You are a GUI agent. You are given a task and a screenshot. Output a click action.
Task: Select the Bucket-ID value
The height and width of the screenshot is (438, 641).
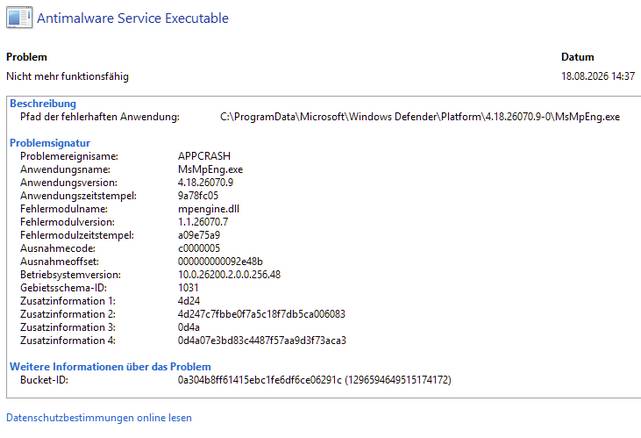pyautogui.click(x=314, y=380)
